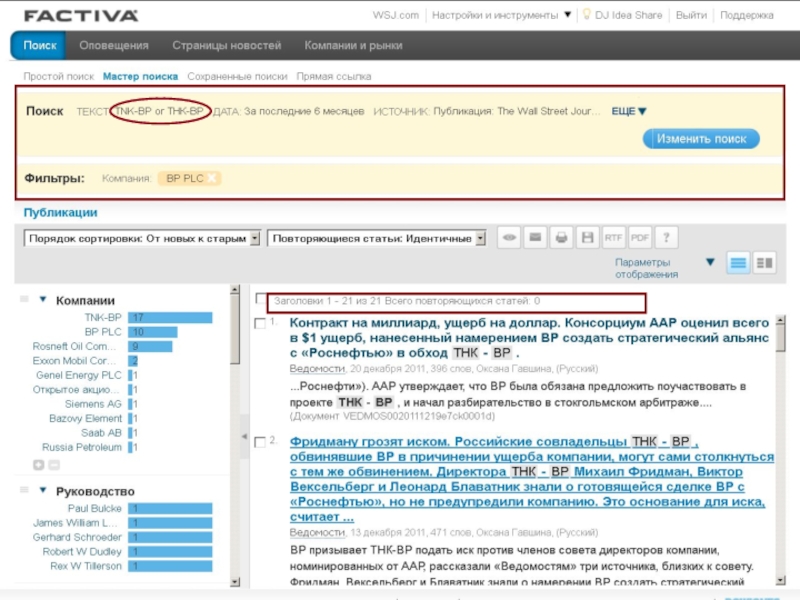
Task: Switch to split frame view icon
Action: point(764,263)
